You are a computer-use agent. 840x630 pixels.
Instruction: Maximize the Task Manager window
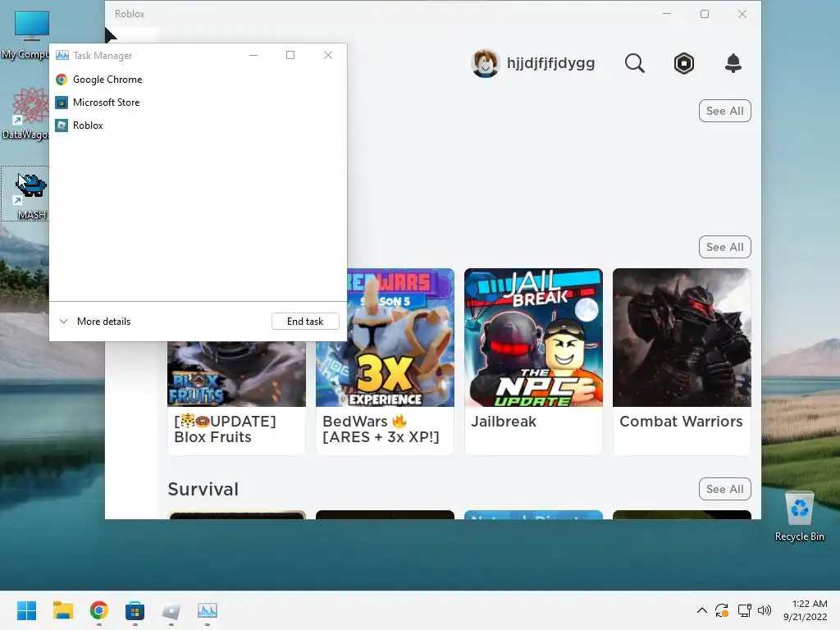[290, 55]
